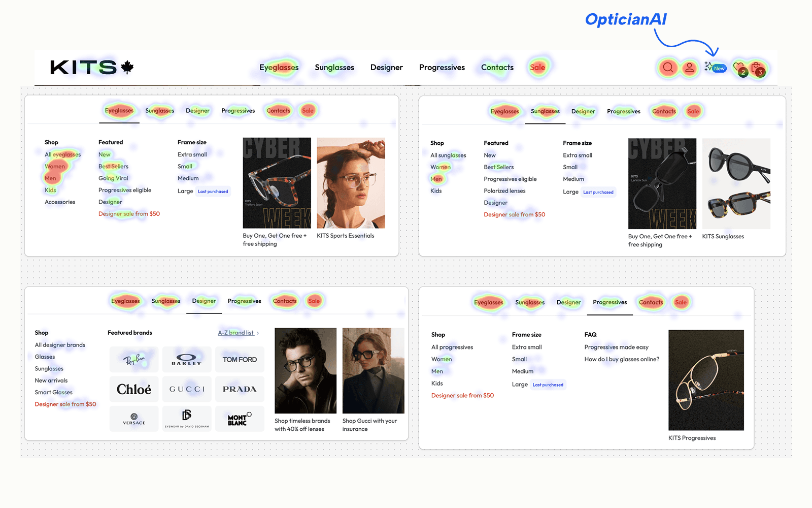This screenshot has width=812, height=508.
Task: Select the Chloé brand tile
Action: coord(134,389)
